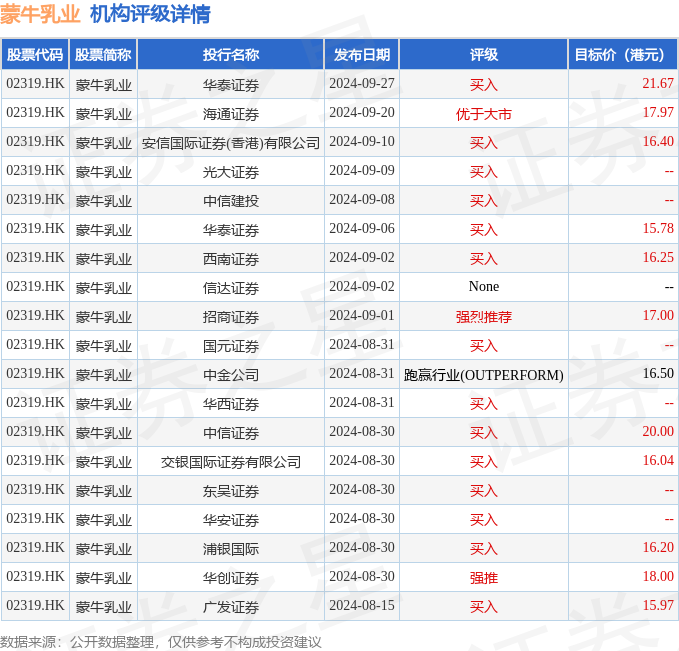Click target price 20.00

[658, 431]
